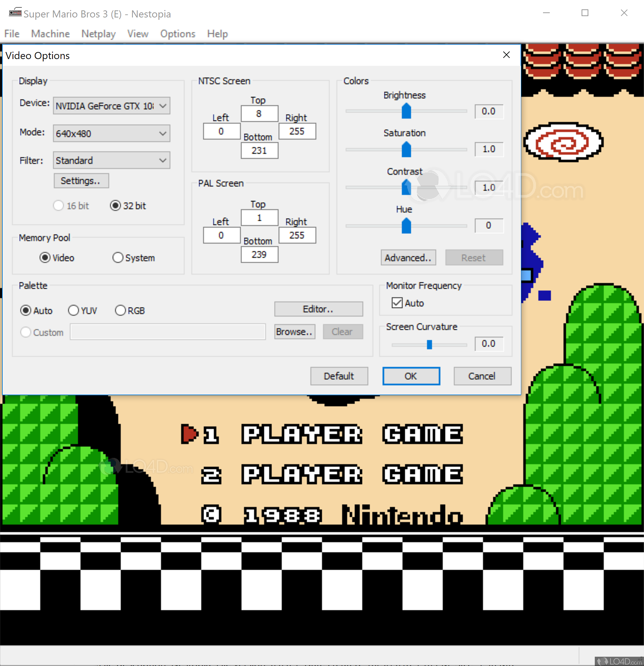Click PAL Screen Bottom value 239

coord(260,255)
